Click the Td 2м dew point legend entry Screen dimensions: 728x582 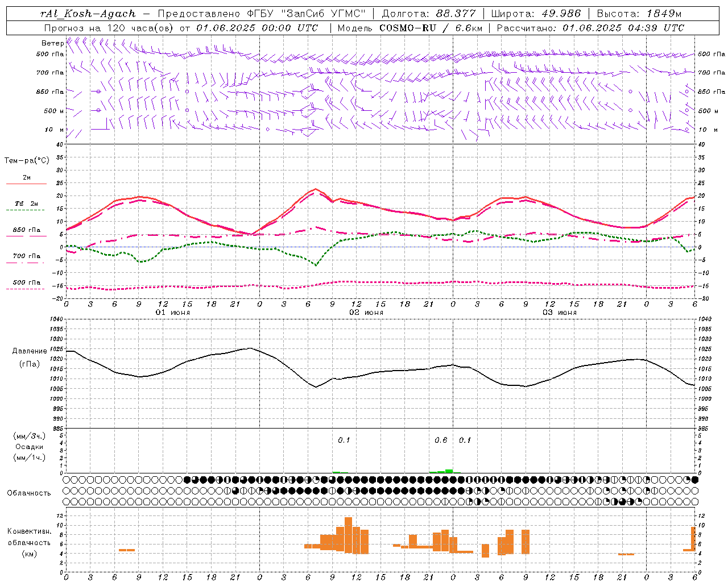(27, 203)
